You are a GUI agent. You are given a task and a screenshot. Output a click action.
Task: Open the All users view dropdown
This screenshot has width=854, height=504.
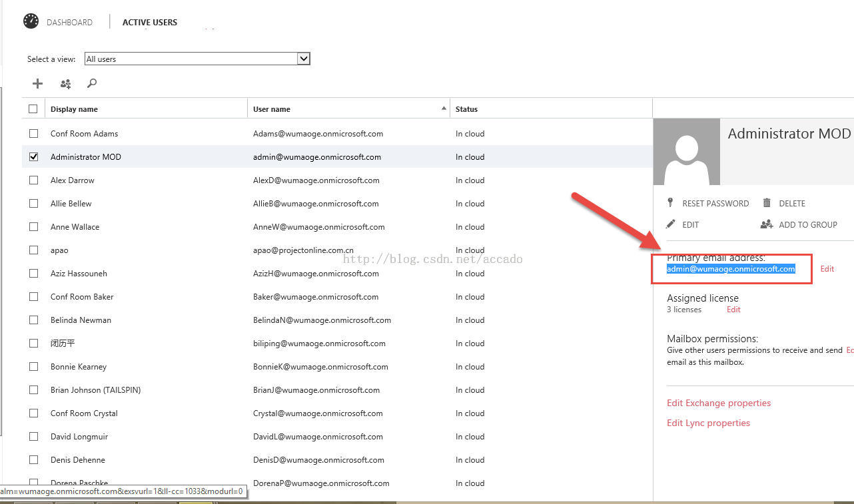click(197, 59)
